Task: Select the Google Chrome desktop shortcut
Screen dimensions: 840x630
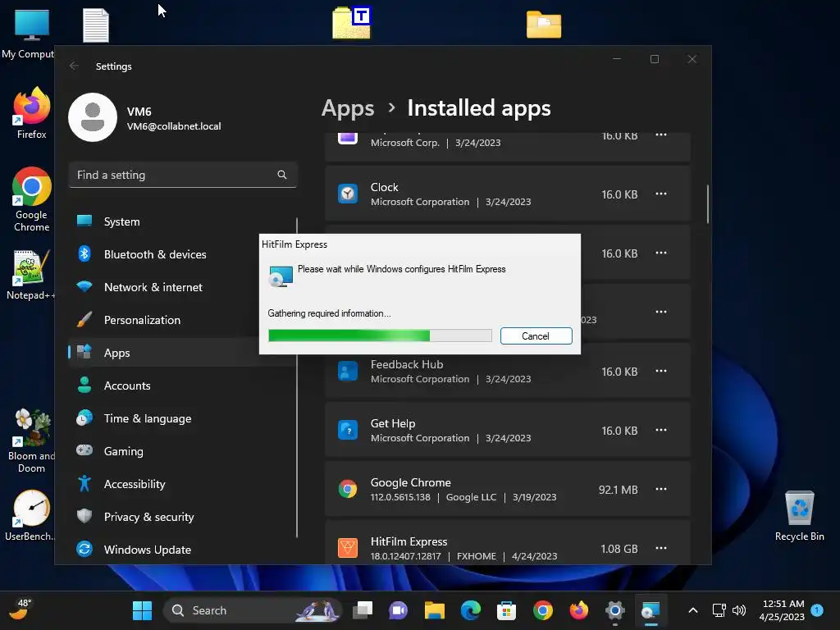Action: (32, 199)
